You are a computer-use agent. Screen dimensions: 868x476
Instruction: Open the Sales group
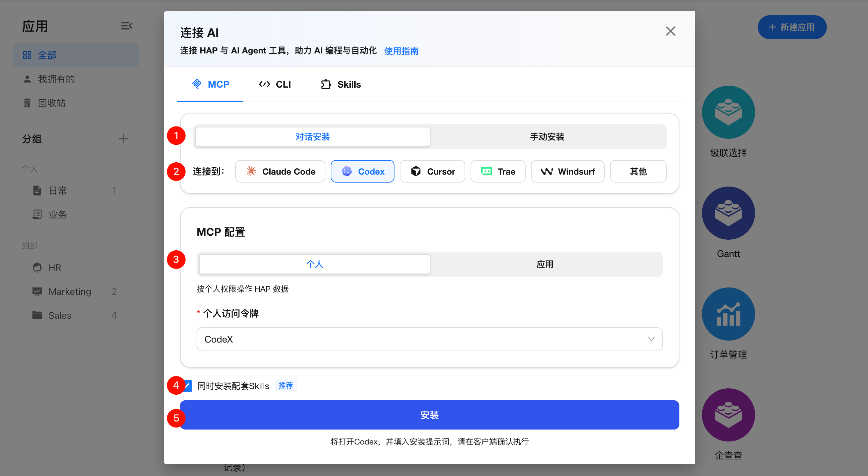pos(76,315)
